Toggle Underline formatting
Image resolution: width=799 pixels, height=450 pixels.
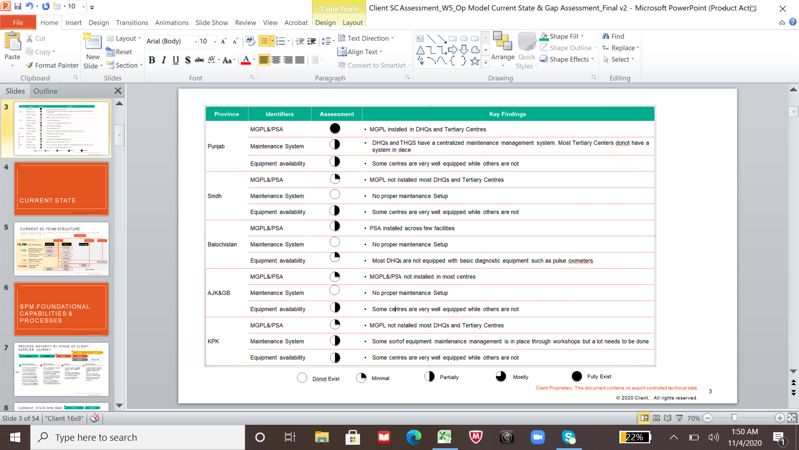click(176, 60)
